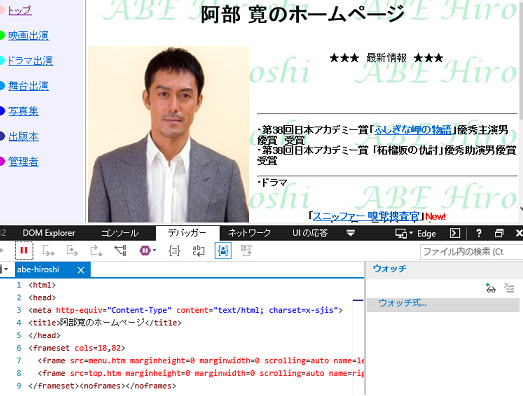Click the frame src=top.htm line
Screen dimensions: 523x396
(200, 373)
